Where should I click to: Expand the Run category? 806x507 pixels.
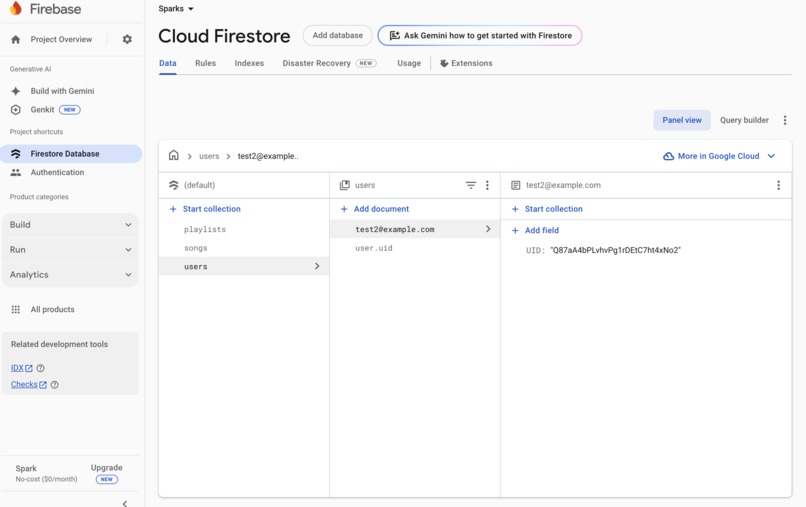click(70, 249)
